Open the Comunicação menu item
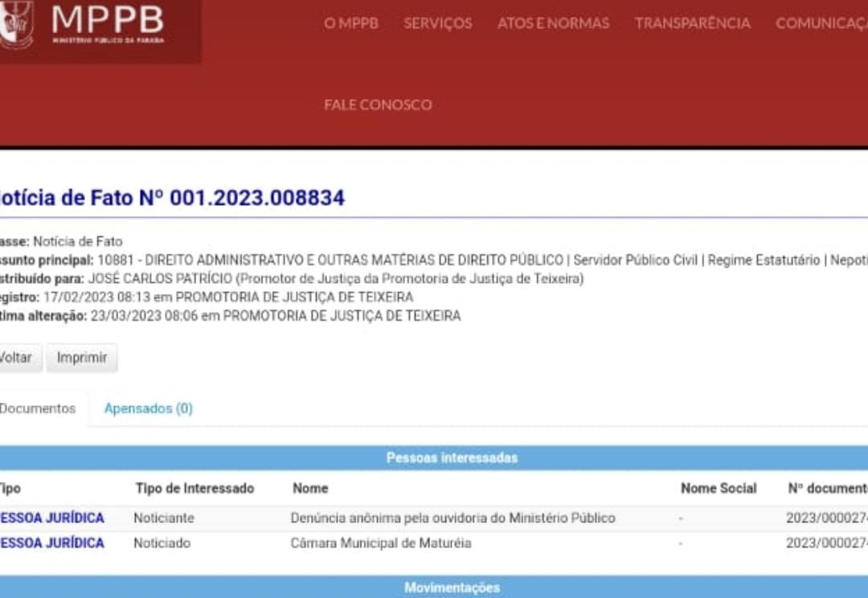Screen dimensions: 868x598 click(821, 23)
